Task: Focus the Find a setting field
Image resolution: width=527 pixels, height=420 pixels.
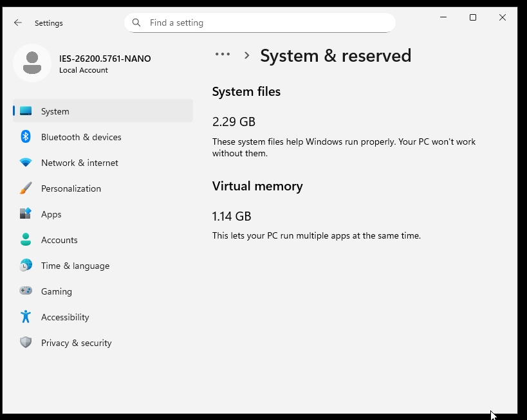Action: [260, 23]
